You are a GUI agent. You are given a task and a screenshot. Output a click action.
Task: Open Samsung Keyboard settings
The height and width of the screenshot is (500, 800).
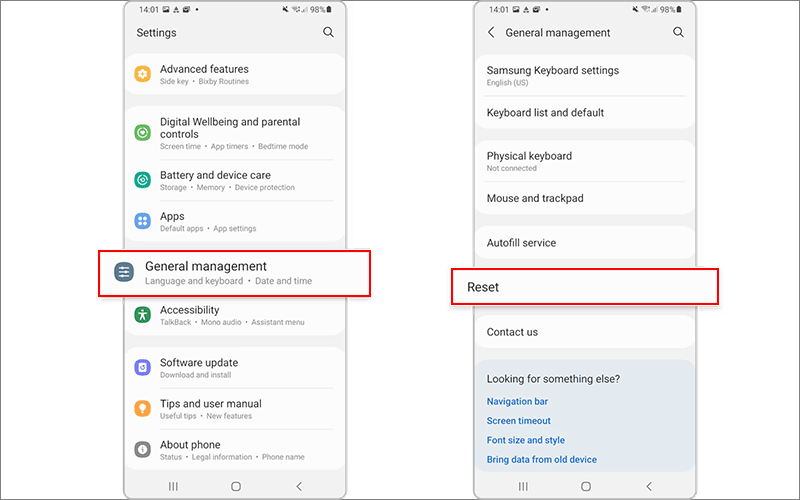coord(585,76)
